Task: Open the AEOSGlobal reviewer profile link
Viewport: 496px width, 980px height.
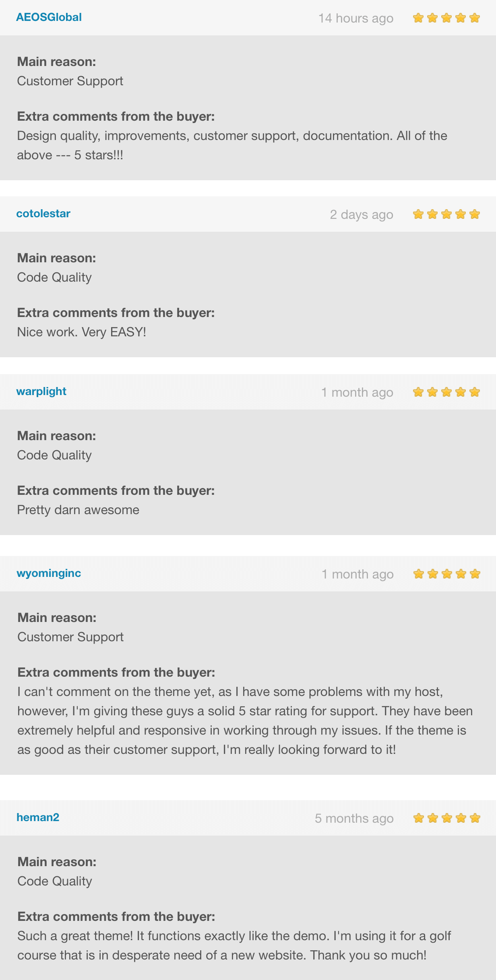Action: click(x=49, y=17)
